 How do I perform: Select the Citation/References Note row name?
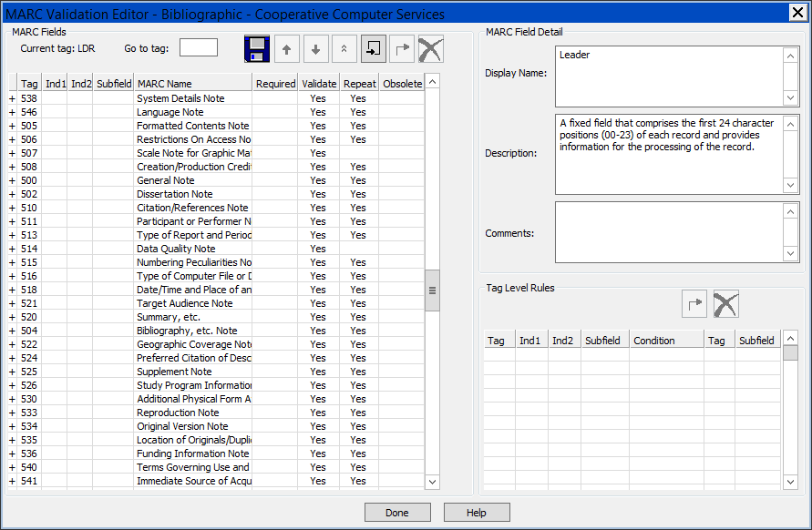tap(192, 208)
